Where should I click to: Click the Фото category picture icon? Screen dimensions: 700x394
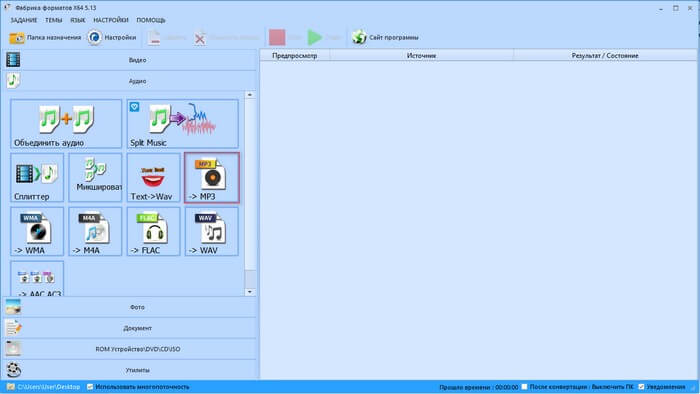pos(13,307)
